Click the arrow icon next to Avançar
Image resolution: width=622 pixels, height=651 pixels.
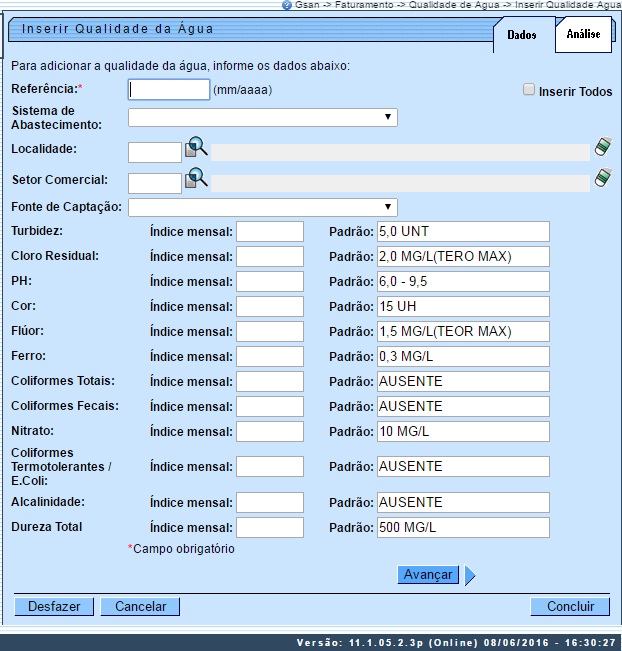(x=470, y=575)
